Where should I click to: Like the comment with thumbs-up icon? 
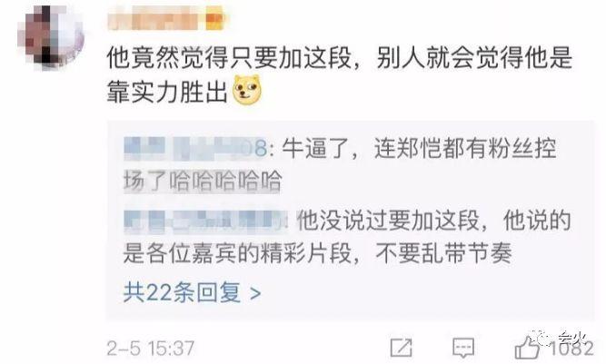pyautogui.click(x=527, y=347)
